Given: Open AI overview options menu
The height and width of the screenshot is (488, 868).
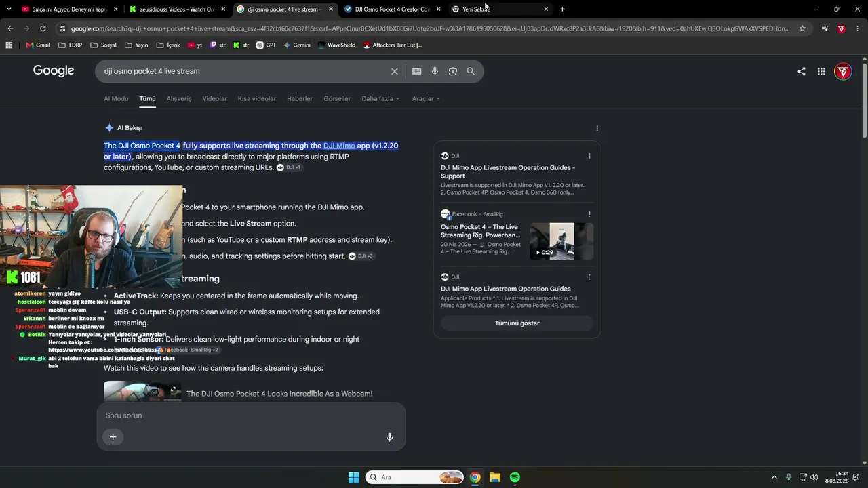Looking at the screenshot, I should (597, 128).
